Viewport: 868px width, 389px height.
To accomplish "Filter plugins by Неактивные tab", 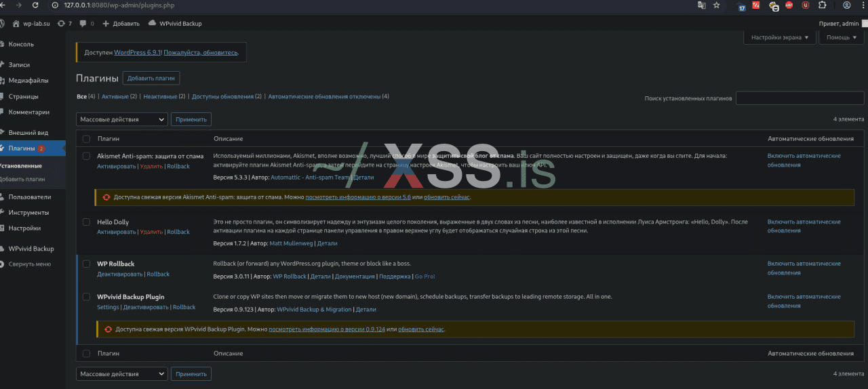I will [x=160, y=97].
